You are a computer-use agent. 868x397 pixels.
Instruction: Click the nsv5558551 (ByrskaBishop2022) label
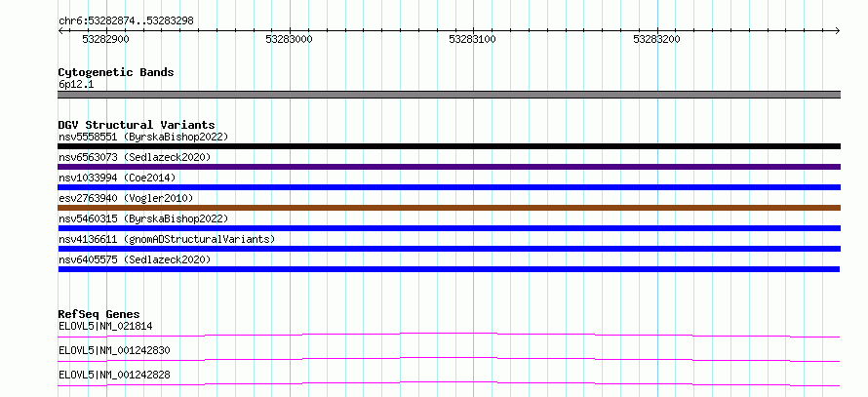click(143, 137)
